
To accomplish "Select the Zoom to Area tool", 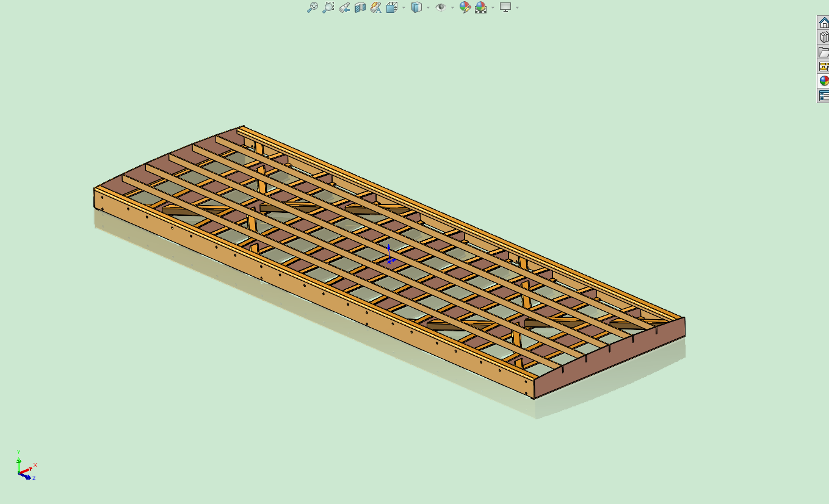I will 328,7.
